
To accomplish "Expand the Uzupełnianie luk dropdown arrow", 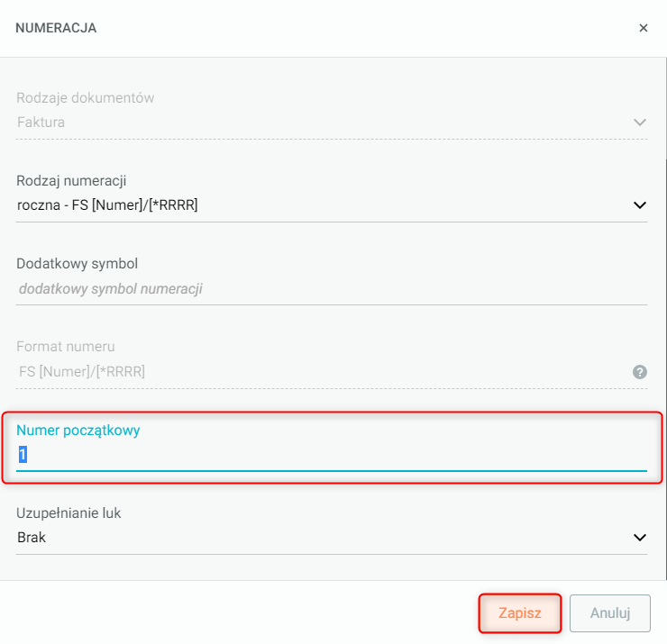I will (x=640, y=538).
